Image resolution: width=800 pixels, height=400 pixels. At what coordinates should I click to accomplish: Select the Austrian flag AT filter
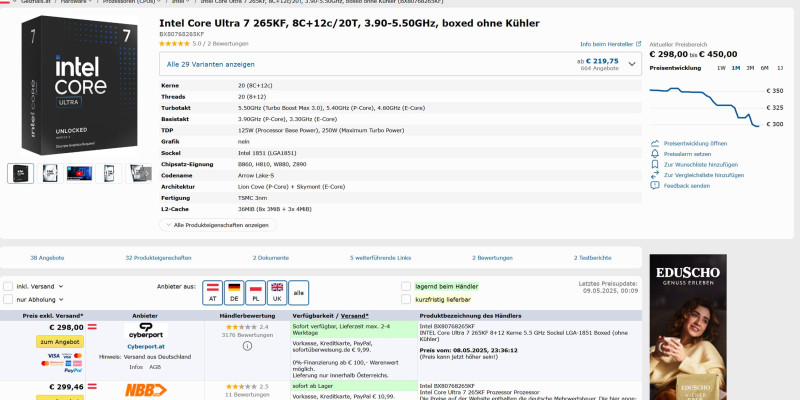(212, 293)
